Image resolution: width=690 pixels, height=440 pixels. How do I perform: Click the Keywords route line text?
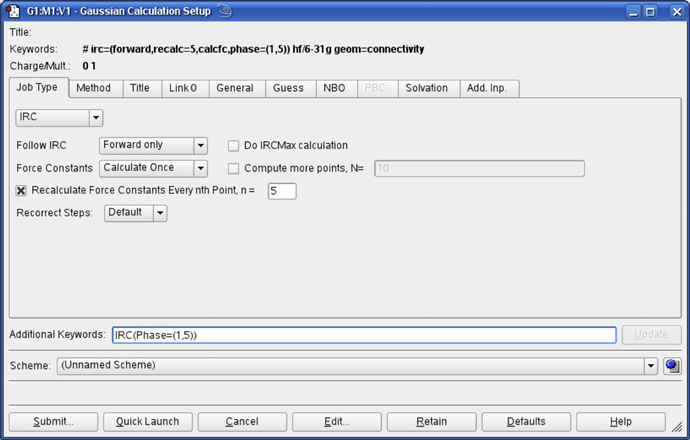click(x=253, y=49)
